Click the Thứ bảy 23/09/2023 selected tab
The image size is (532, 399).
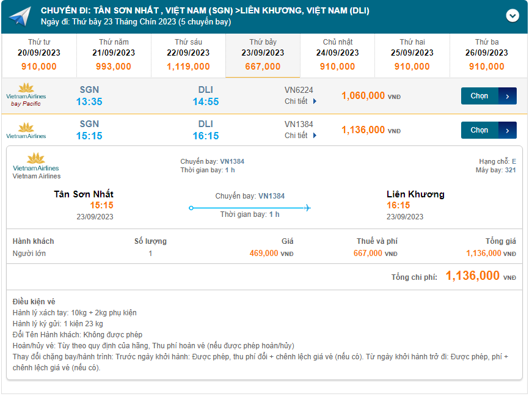tap(263, 55)
